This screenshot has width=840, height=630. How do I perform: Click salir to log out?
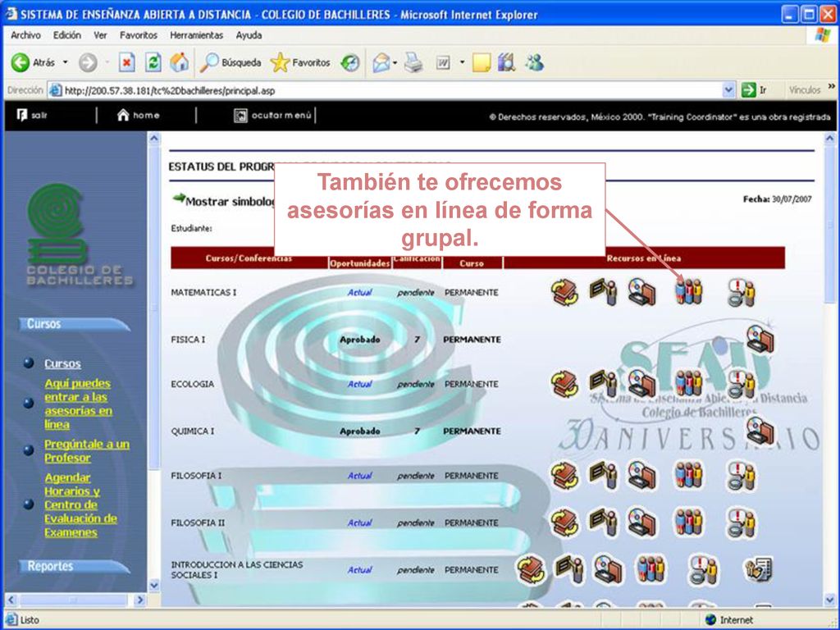(32, 115)
